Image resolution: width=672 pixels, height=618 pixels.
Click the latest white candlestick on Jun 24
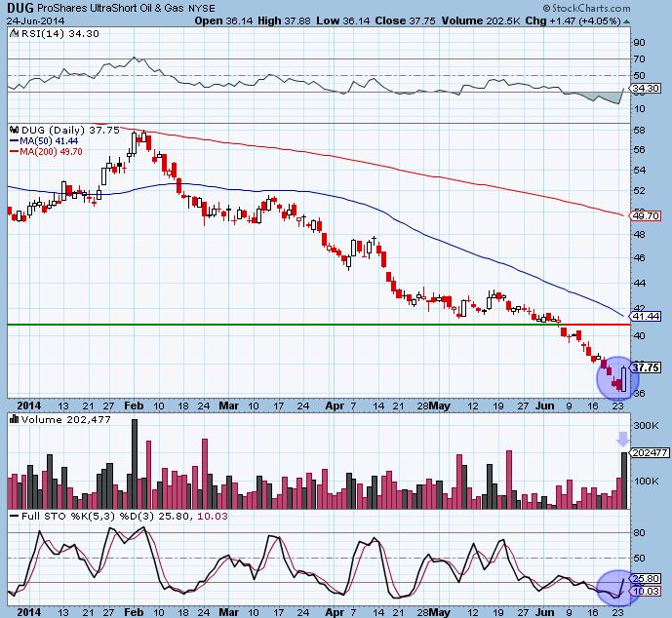[623, 378]
